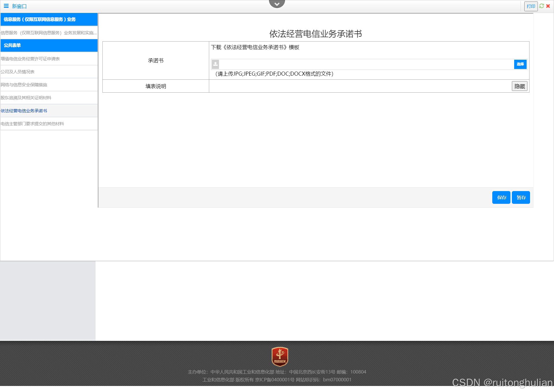Screen dimensions: 554x392
Task: Click the red X close icon
Action: pyautogui.click(x=548, y=6)
